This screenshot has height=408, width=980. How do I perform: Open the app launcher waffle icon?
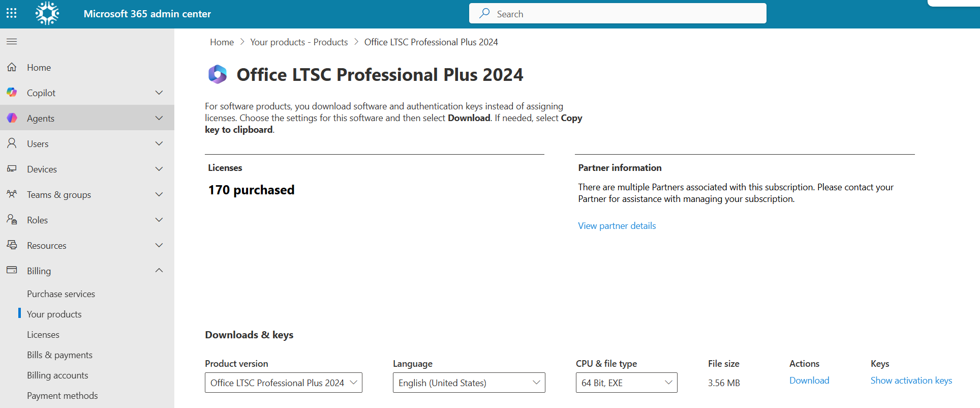coord(11,13)
